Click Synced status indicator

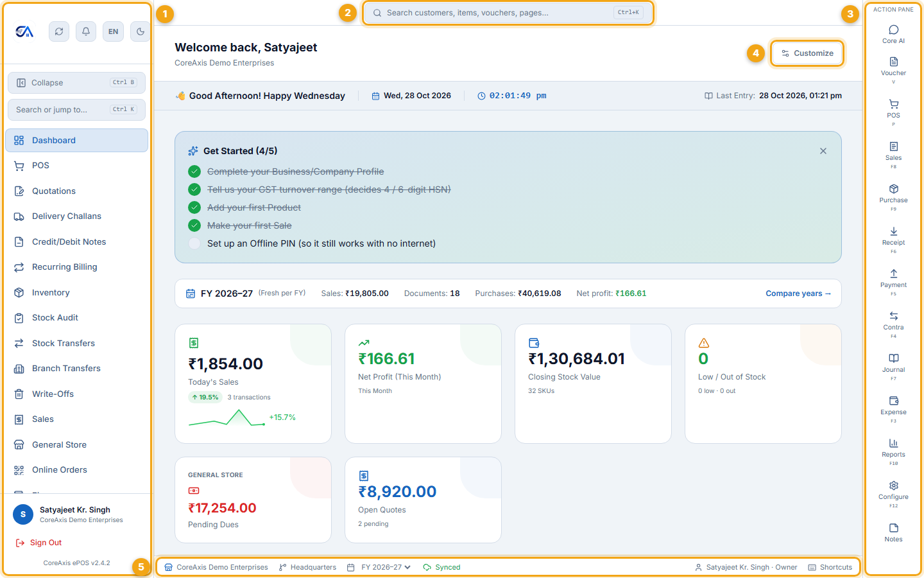click(x=441, y=568)
